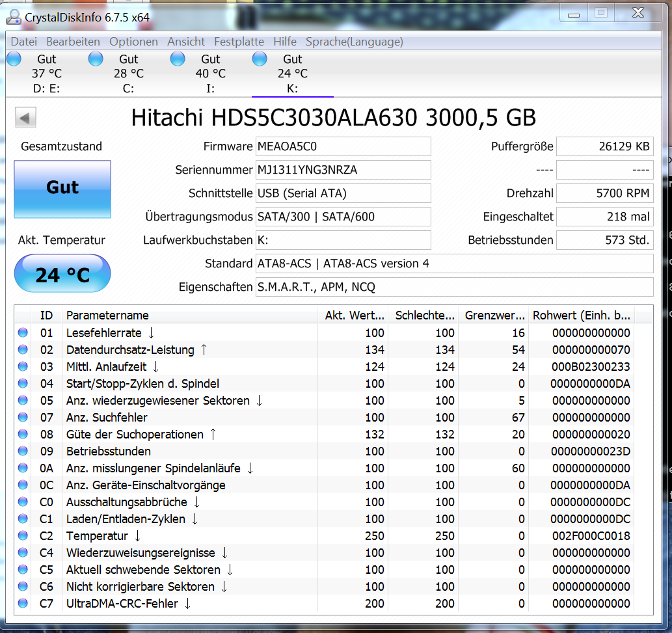Click blue status orb for I: drive
This screenshot has width=672, height=633.
pos(178,59)
